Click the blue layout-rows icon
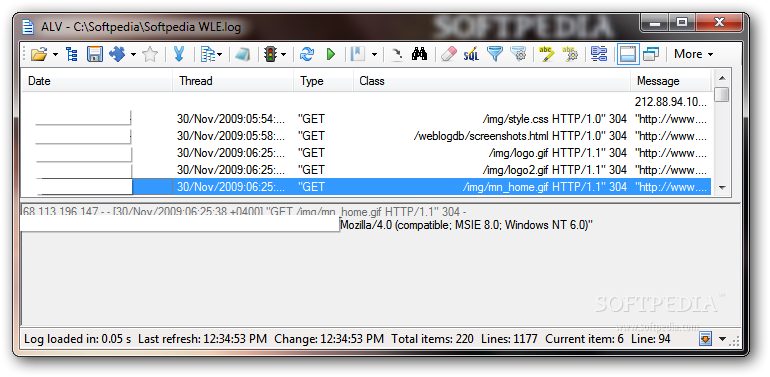This screenshot has width=770, height=377. coord(599,54)
